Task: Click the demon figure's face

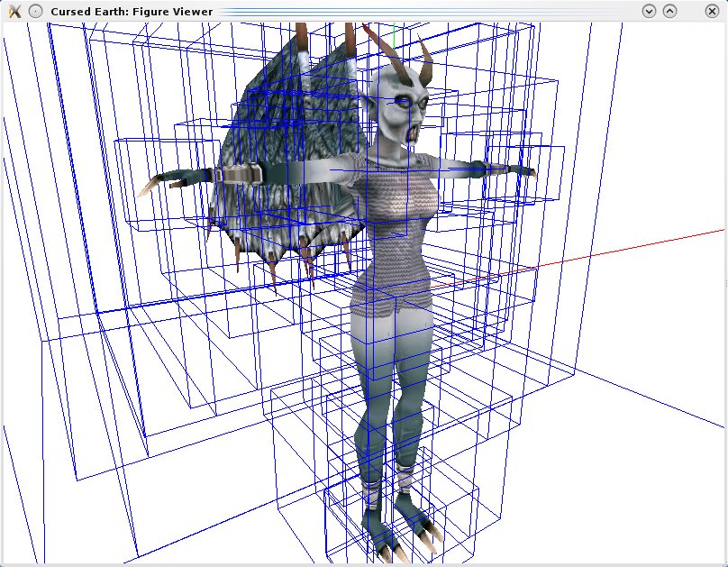Action: (x=405, y=113)
